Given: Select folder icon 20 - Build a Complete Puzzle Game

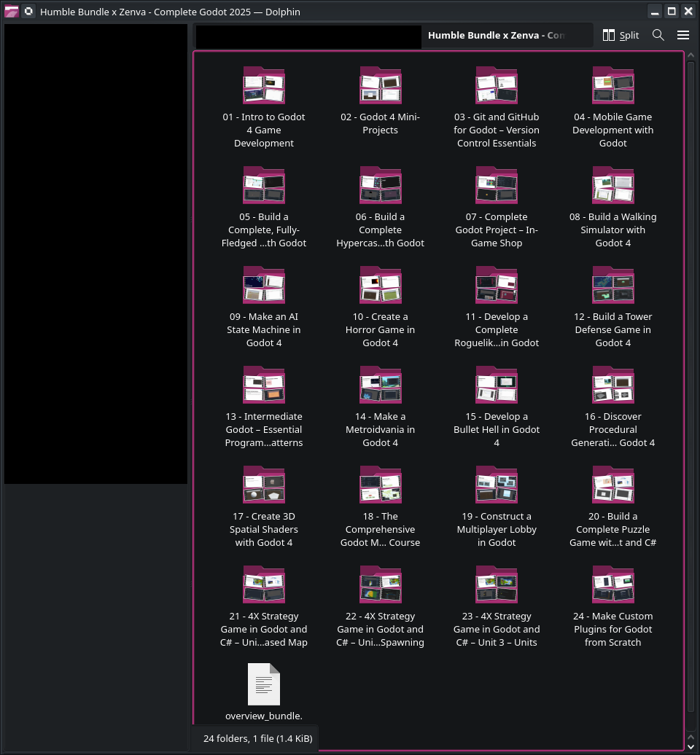Looking at the screenshot, I should [x=612, y=485].
